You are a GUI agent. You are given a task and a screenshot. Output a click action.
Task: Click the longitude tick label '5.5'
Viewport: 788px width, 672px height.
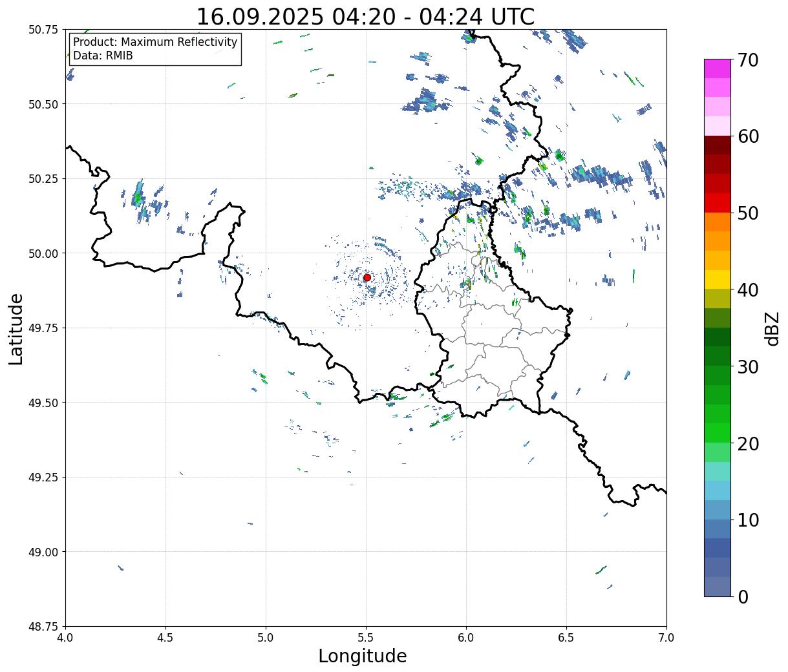(366, 638)
